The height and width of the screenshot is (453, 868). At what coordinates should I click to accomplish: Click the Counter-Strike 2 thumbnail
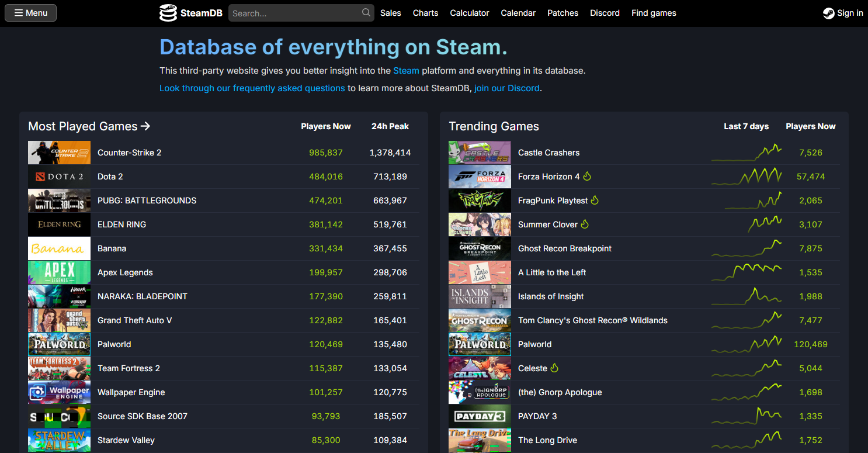pos(59,152)
